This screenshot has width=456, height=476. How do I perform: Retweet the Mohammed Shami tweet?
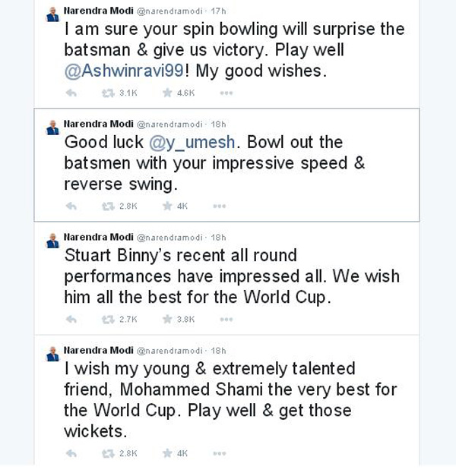pos(107,453)
